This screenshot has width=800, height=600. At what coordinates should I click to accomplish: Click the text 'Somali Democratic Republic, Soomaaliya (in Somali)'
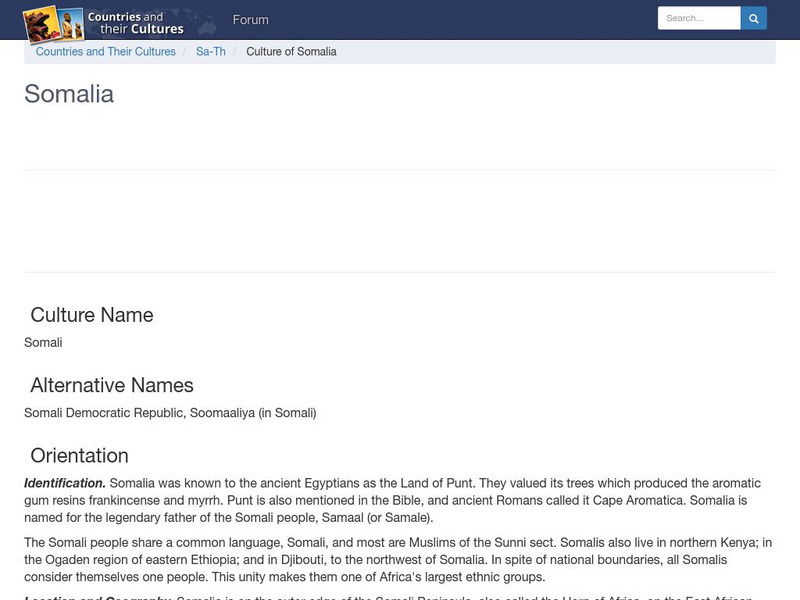pos(170,413)
